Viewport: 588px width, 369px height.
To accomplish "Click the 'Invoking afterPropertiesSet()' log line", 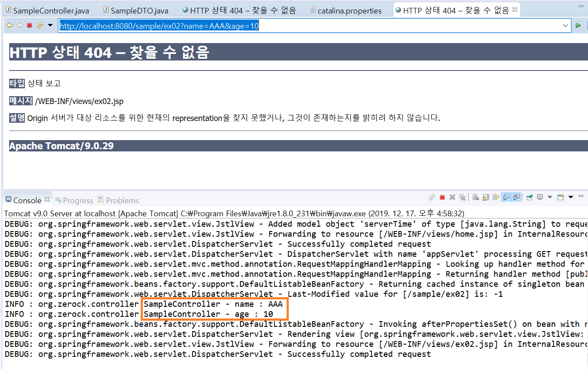I will (296, 324).
